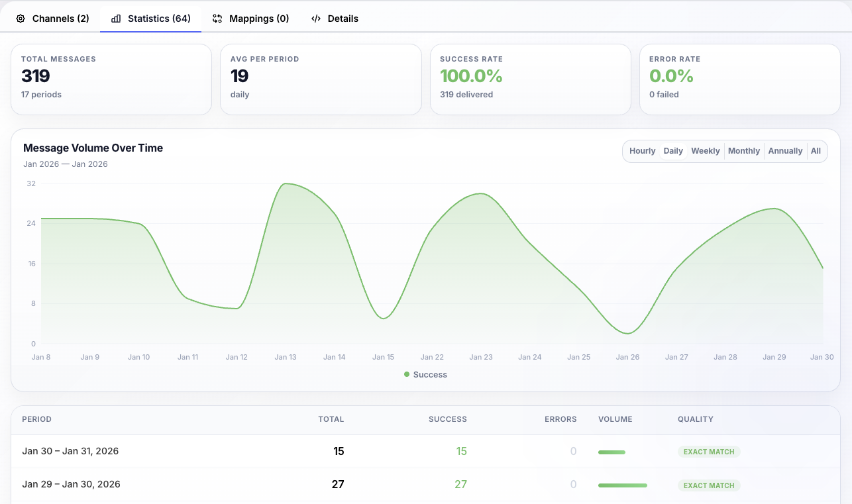Screen dimensions: 852x504
Task: Click the code icon beside Details
Action: (316, 19)
